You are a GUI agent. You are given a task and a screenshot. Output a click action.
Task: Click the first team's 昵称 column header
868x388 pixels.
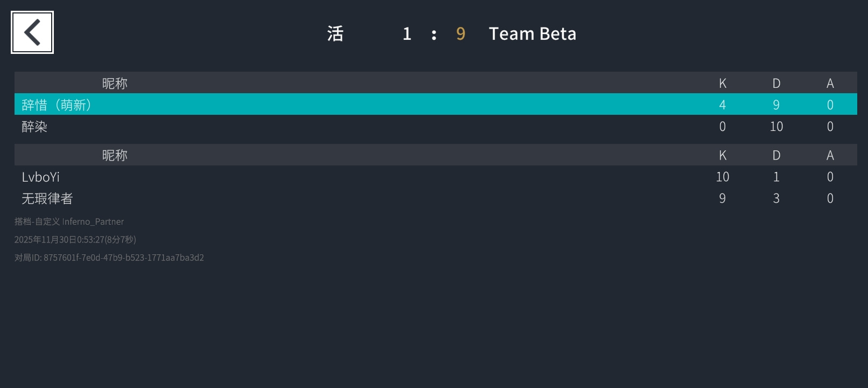pos(115,83)
